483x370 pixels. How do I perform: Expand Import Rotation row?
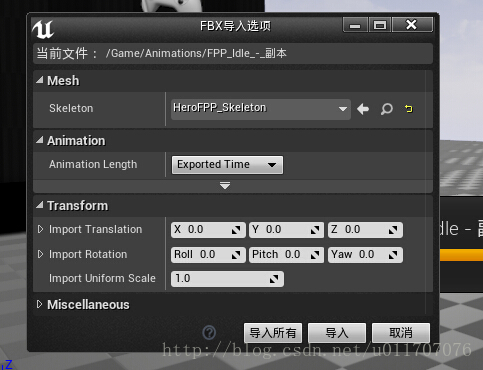[x=40, y=254]
